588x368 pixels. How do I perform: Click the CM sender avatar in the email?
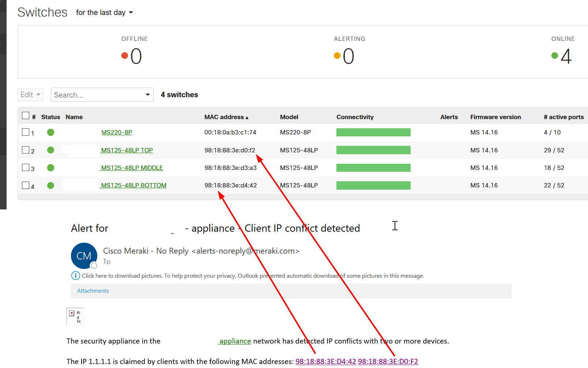pos(84,256)
